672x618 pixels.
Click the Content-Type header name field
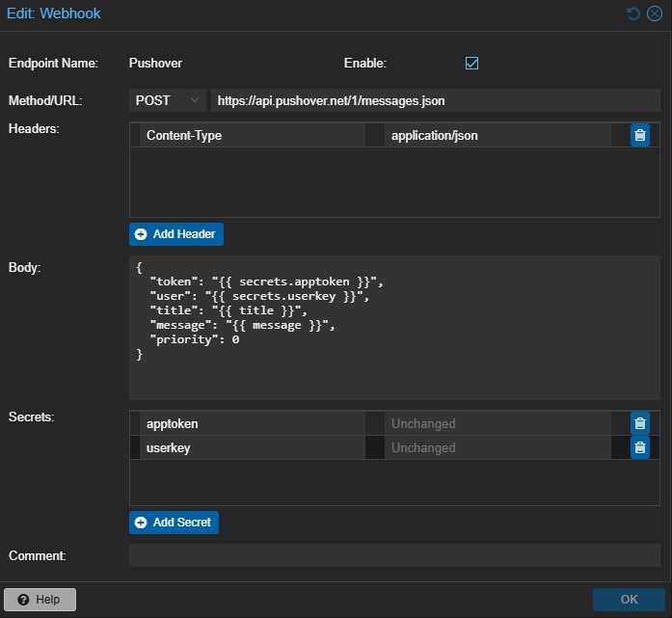point(253,135)
